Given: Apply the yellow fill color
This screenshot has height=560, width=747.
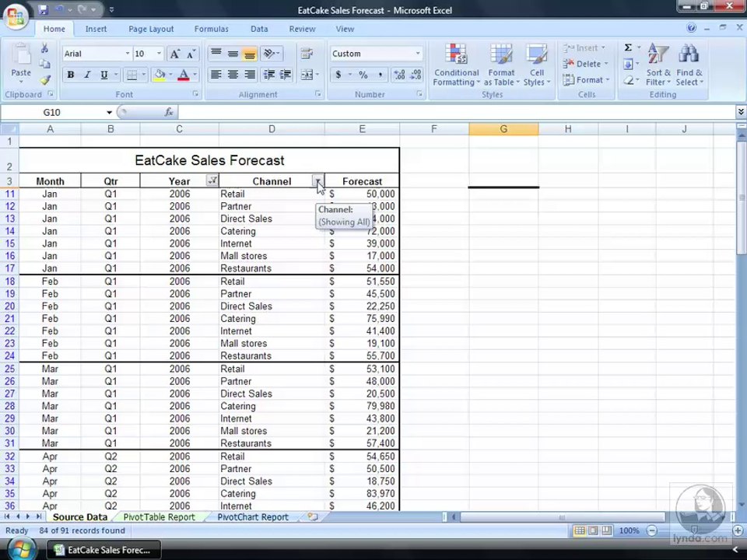Looking at the screenshot, I should click(x=160, y=75).
